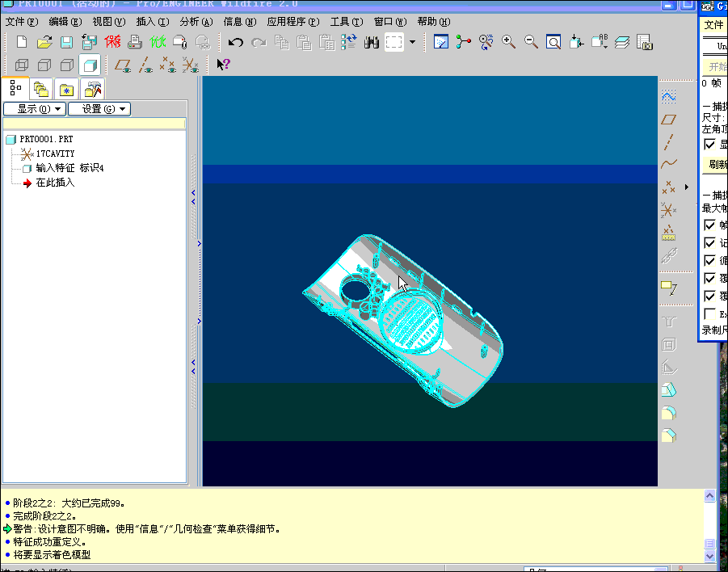
Task: Toggle datum points visibility
Action: pyautogui.click(x=167, y=65)
